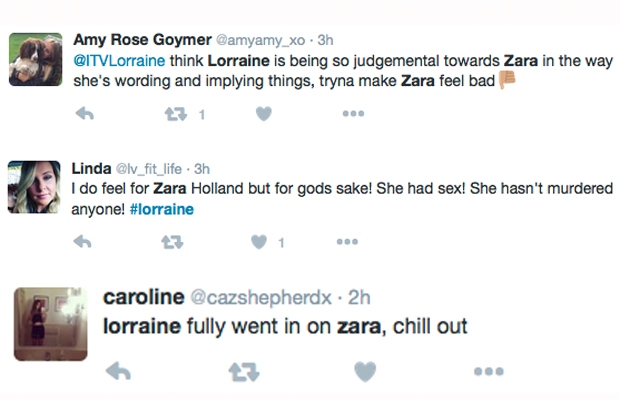Open the Linda display name profile
The width and height of the screenshot is (620, 400).
point(91,169)
